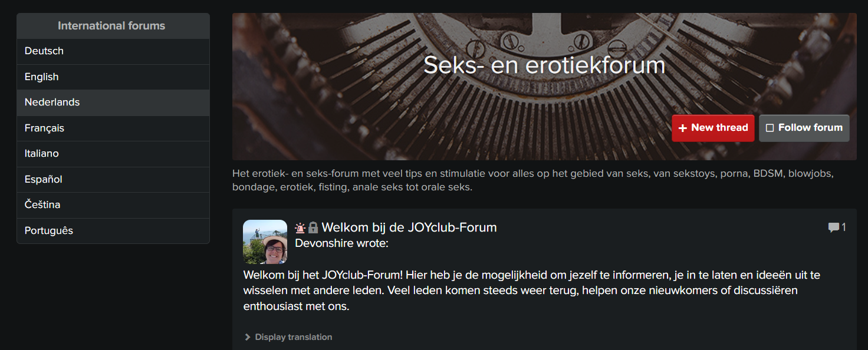This screenshot has height=350, width=868.
Task: Click the alarm siren icon beside thread title
Action: coord(301,227)
